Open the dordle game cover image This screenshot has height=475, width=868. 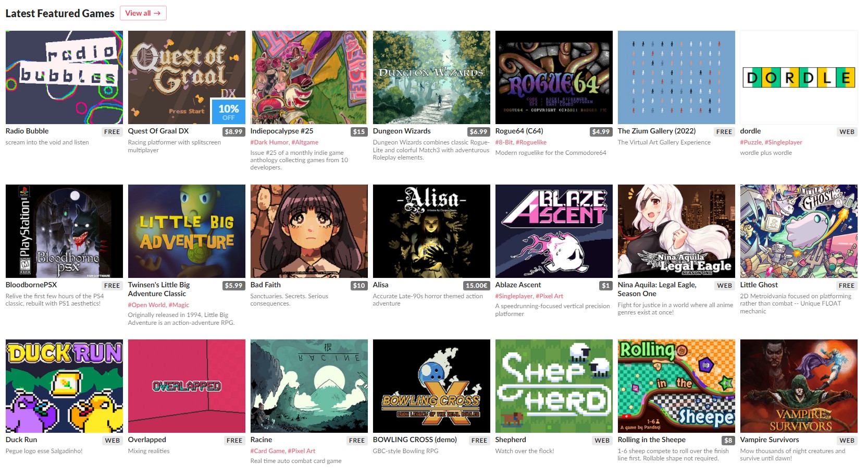pyautogui.click(x=799, y=77)
